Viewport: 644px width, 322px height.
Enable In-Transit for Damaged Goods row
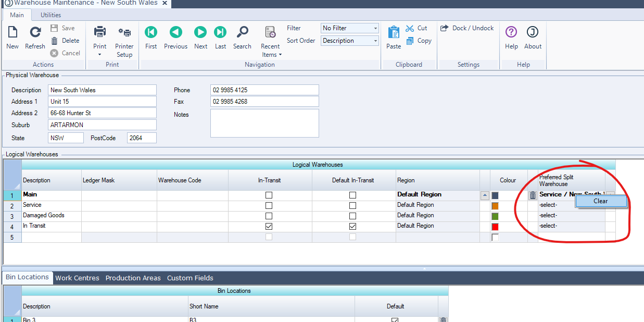[x=269, y=216]
